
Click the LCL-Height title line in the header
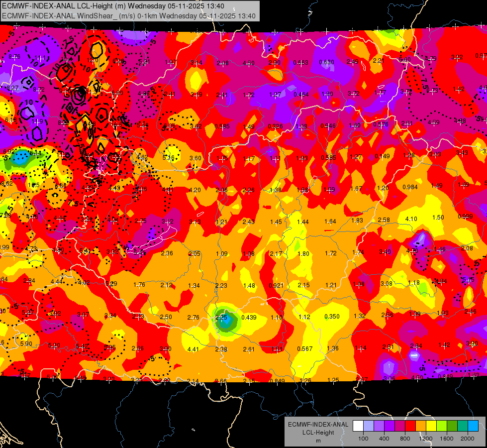point(113,6)
